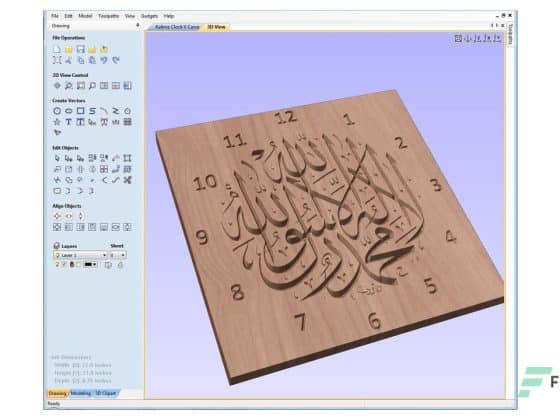
Task: Toggle the layer lock checkbox beside red padlock
Action: click(x=79, y=265)
